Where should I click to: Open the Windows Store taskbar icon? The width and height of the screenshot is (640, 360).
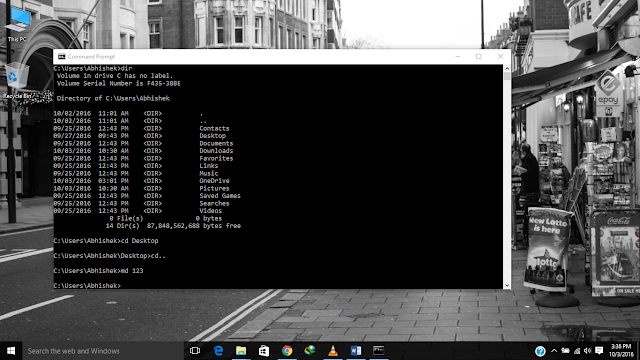(x=264, y=351)
